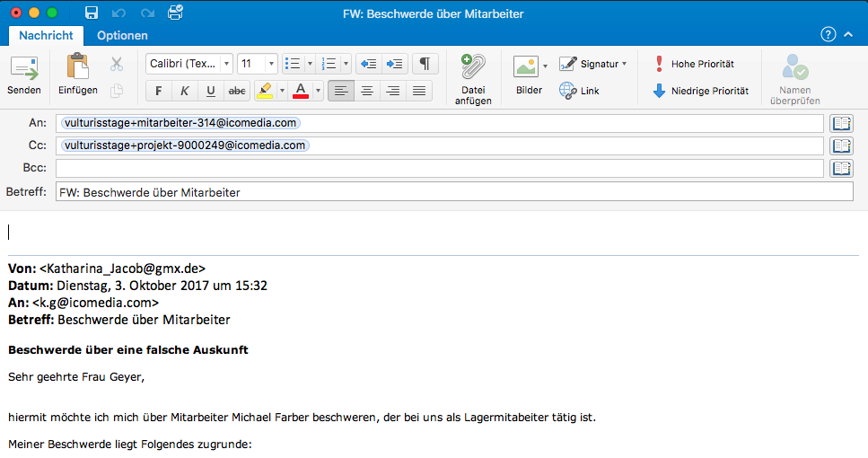
Task: Open the font size 11 dropdown
Action: (270, 64)
